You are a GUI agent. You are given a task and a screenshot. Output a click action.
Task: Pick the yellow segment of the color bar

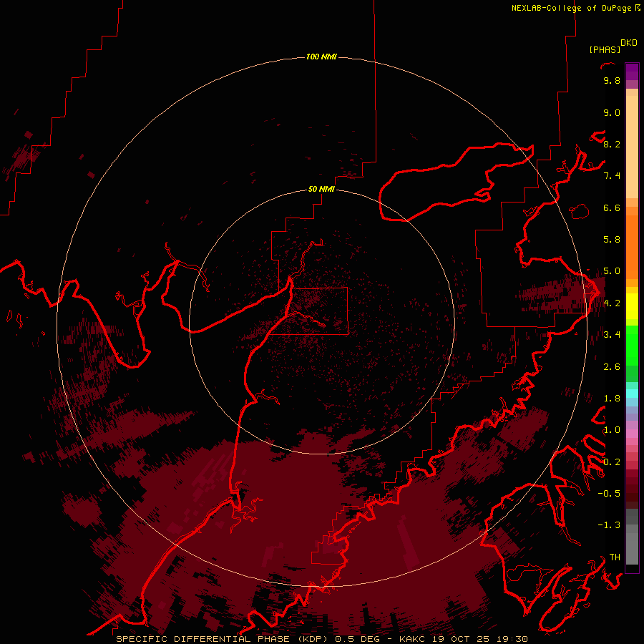pyautogui.click(x=632, y=306)
